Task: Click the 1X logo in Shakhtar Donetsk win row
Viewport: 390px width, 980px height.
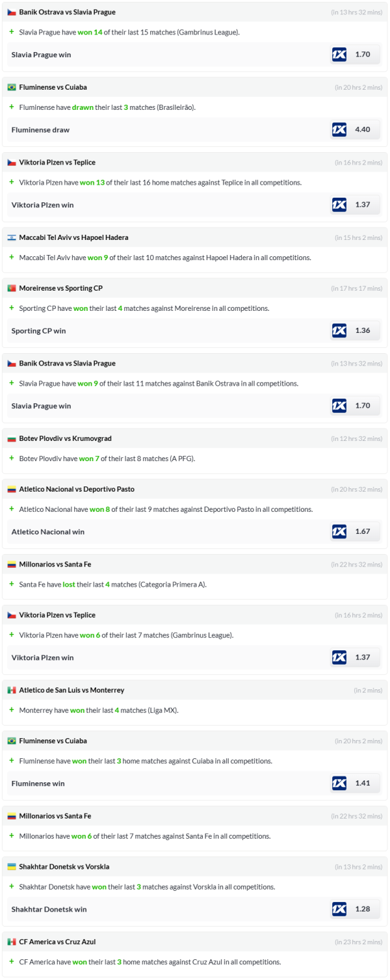Action: (339, 908)
